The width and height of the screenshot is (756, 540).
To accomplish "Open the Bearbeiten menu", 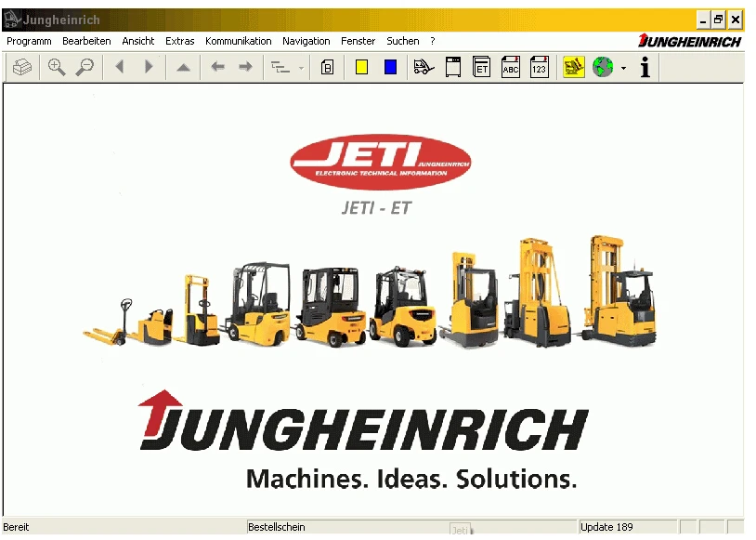I will coord(86,41).
